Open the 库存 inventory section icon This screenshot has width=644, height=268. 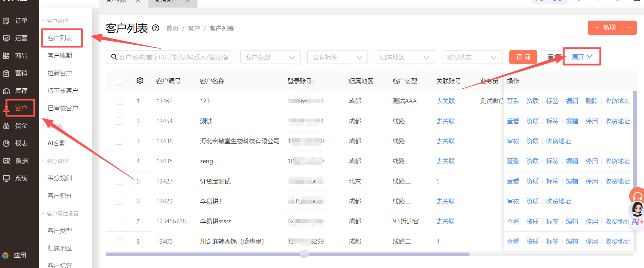click(x=6, y=91)
